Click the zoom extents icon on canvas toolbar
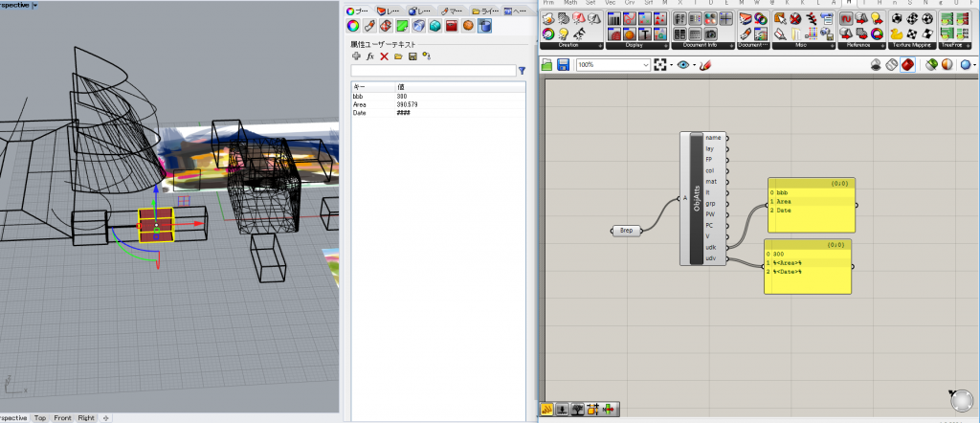 [x=660, y=65]
